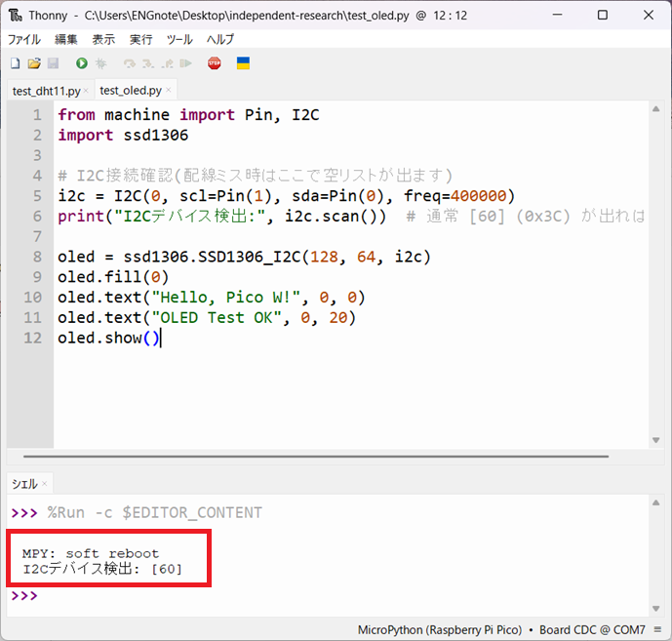Select the test_oled.py tab
Screen dimensions: 672x641
pyautogui.click(x=131, y=91)
